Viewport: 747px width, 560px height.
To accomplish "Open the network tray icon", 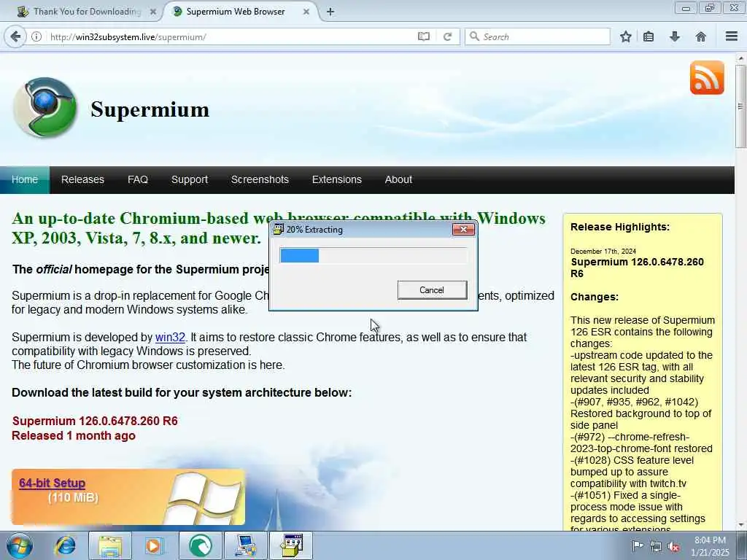I will 656,546.
